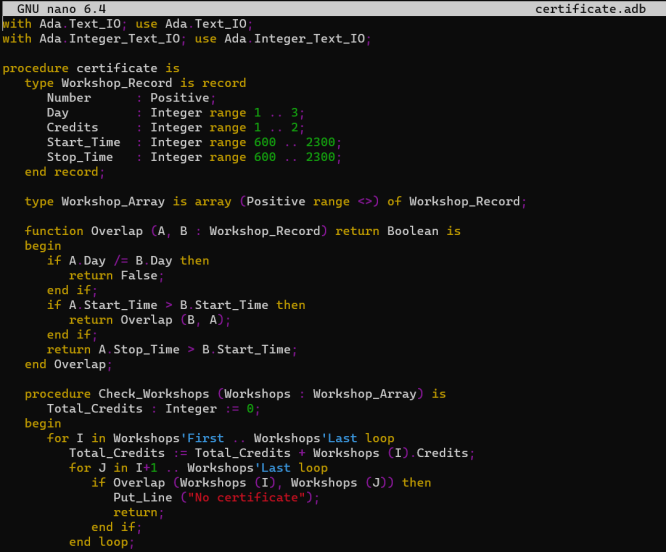
Task: Click the "No certificate" string literal
Action: pos(246,498)
